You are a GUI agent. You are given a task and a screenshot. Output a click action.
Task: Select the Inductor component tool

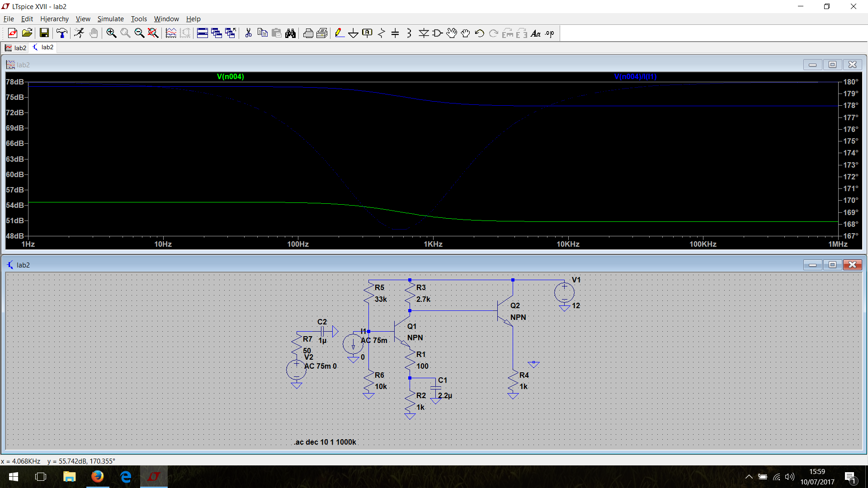tap(409, 33)
